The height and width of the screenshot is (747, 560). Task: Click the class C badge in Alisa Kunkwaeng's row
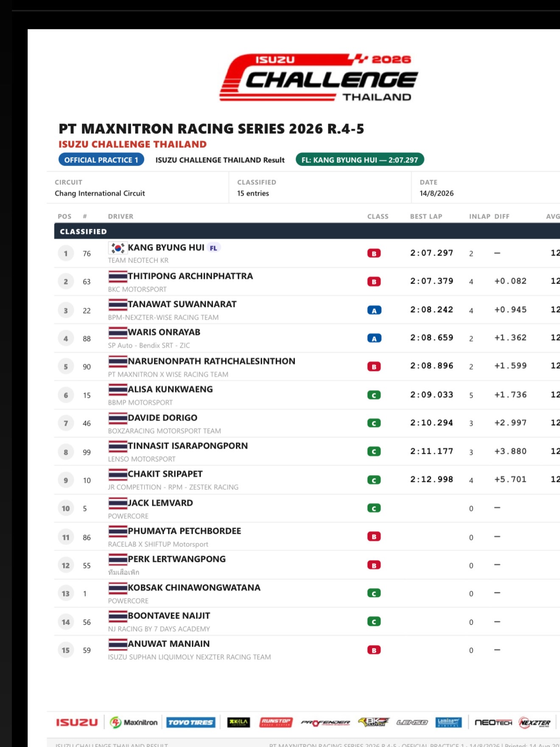[x=374, y=395]
